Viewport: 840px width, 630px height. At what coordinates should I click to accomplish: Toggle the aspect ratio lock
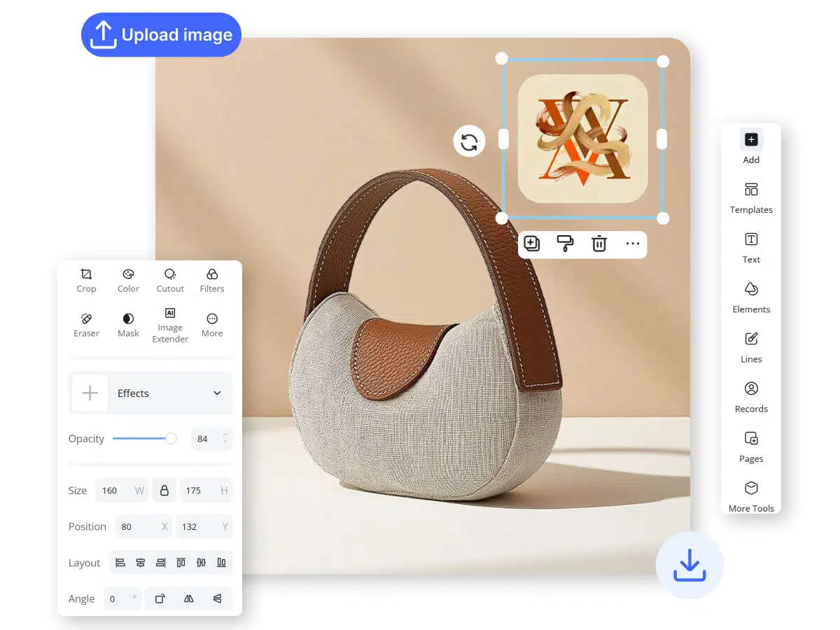pyautogui.click(x=164, y=490)
